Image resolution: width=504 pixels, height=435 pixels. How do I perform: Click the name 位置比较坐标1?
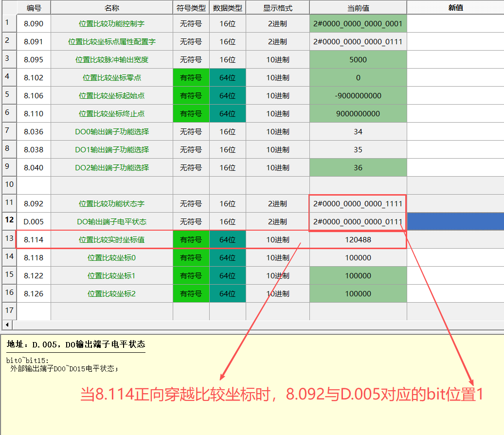[111, 275]
